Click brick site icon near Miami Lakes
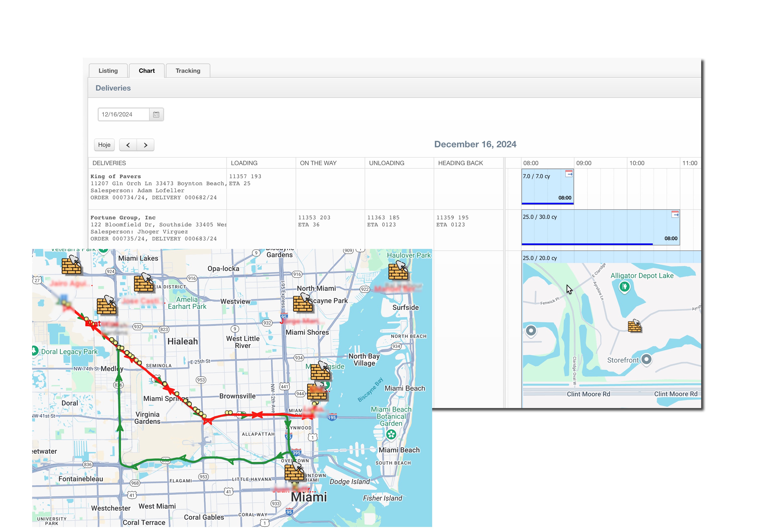This screenshot has height=532, width=781. pos(144,282)
